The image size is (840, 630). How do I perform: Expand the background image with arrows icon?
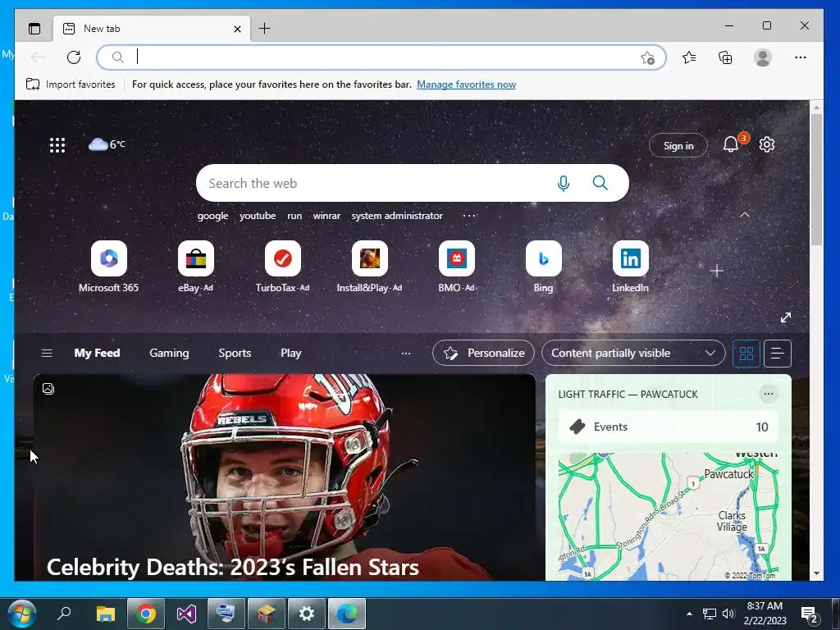[786, 317]
